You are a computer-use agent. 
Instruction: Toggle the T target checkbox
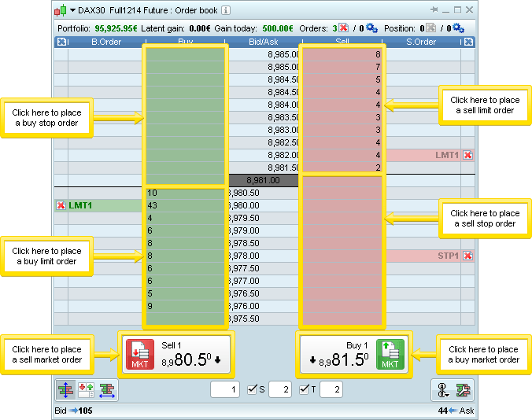(x=305, y=389)
